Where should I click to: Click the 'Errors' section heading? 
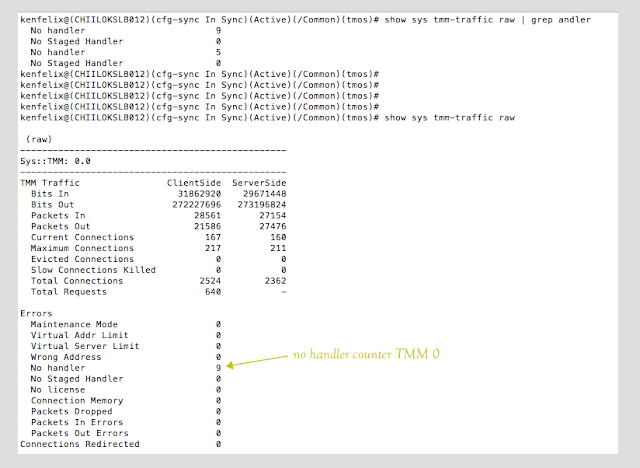pos(36,313)
